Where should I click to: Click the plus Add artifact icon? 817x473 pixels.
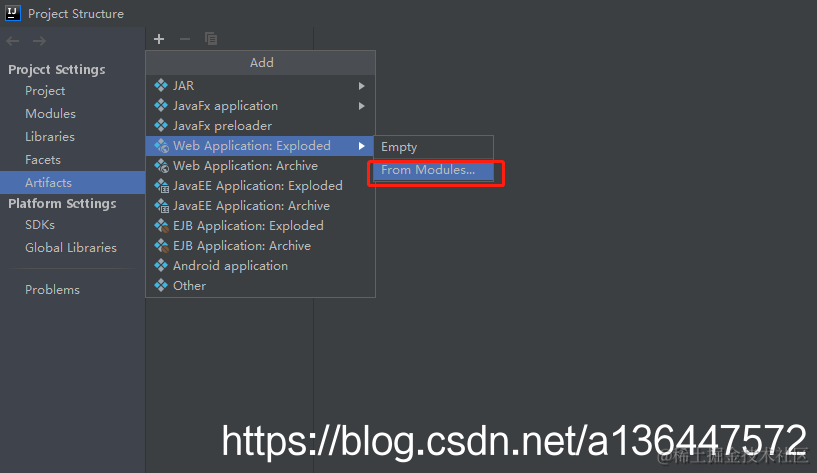tap(159, 39)
